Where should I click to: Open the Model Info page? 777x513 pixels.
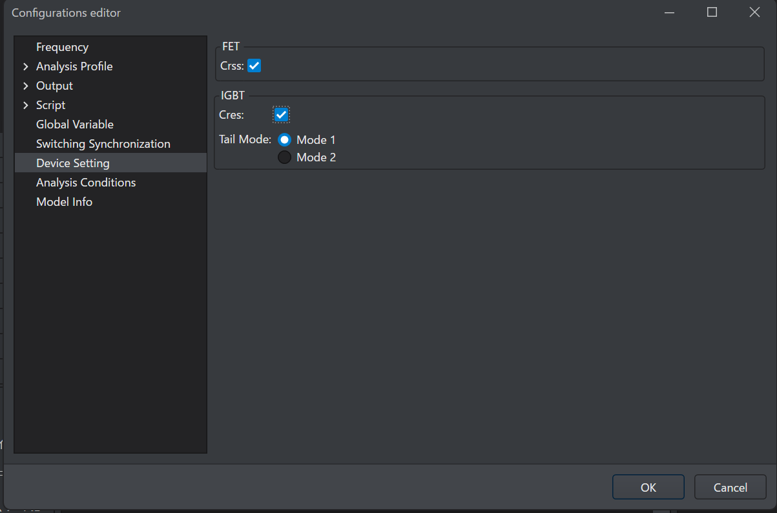64,202
